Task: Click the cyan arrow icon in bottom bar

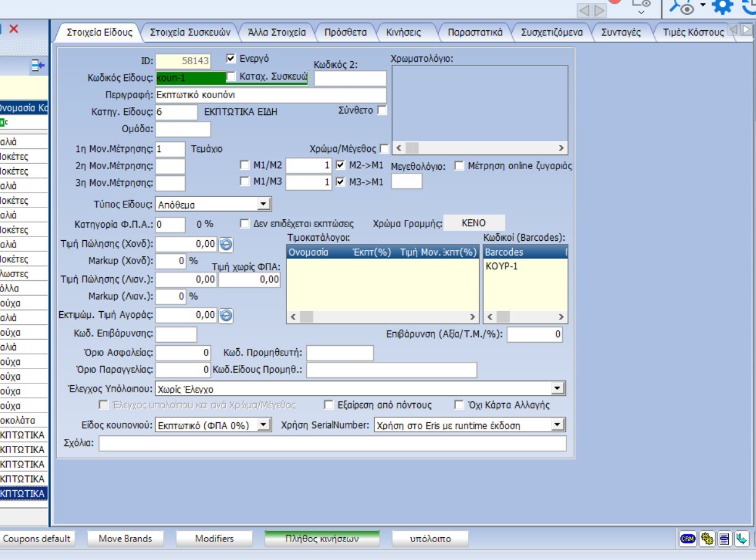Action: pos(741,539)
